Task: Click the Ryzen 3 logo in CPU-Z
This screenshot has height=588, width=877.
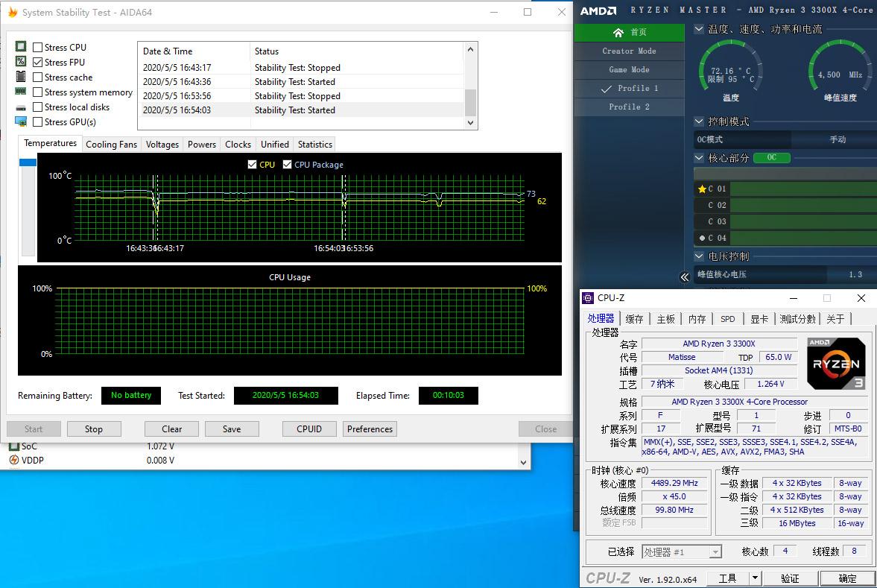Action: (x=836, y=364)
